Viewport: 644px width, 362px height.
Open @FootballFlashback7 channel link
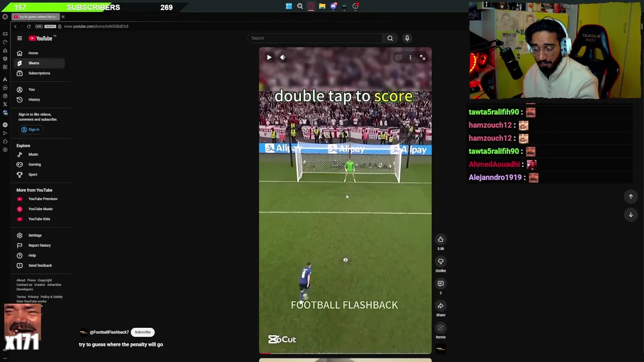click(109, 332)
